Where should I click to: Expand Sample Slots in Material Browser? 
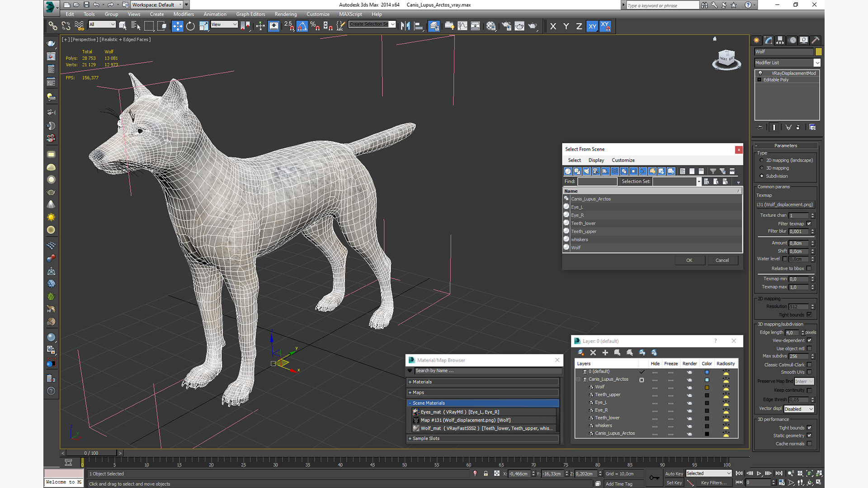[x=483, y=438]
